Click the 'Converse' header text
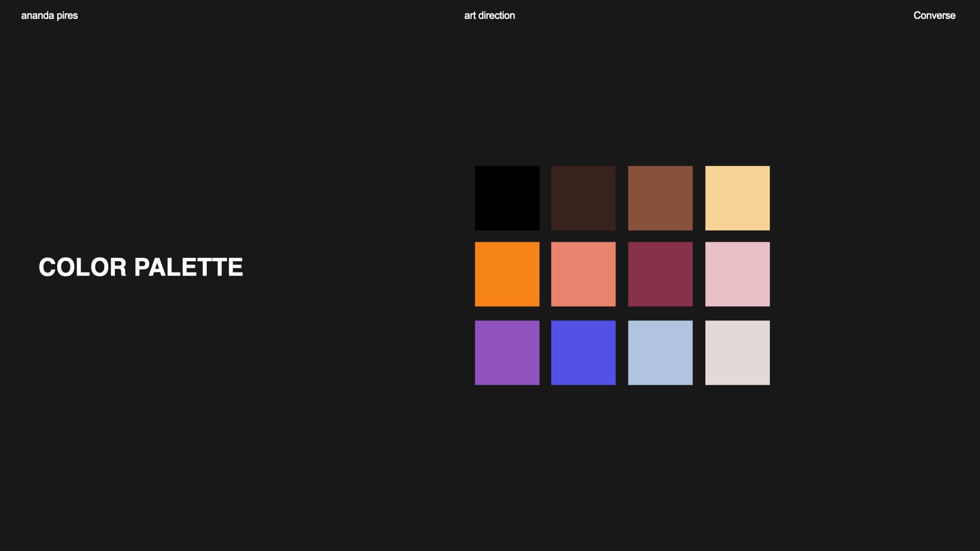 934,15
